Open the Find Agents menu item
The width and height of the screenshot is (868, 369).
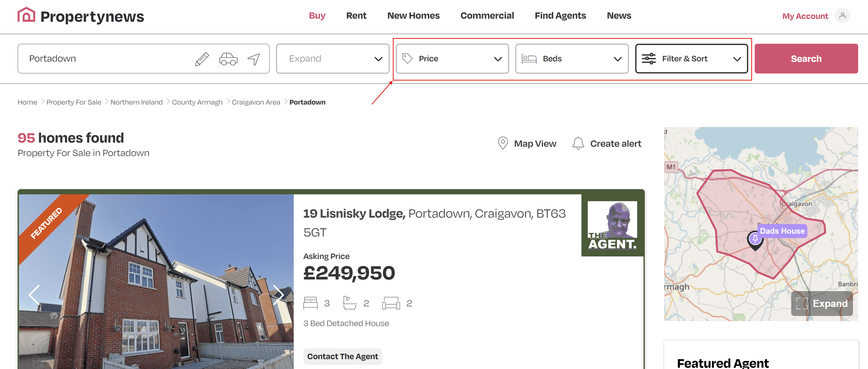[560, 16]
